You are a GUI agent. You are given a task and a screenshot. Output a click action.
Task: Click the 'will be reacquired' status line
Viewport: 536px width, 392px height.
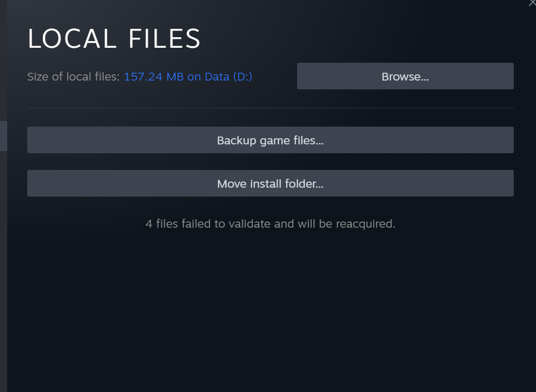pyautogui.click(x=270, y=224)
